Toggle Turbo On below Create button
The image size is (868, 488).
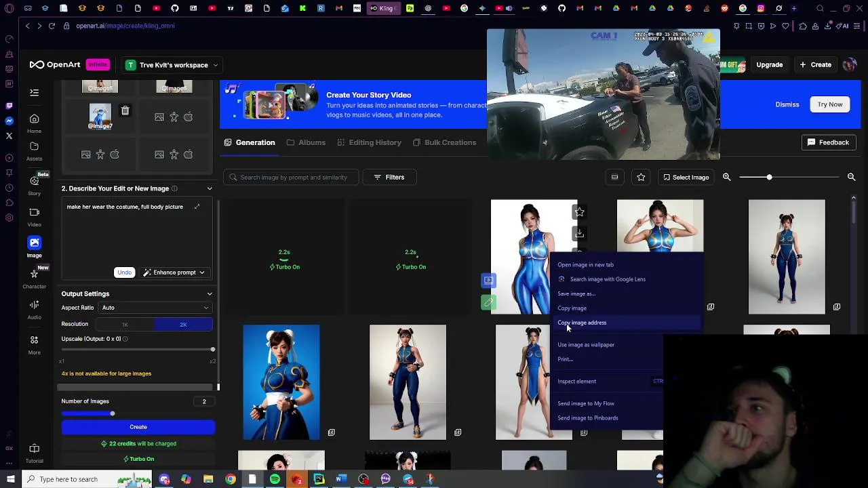pyautogui.click(x=138, y=459)
